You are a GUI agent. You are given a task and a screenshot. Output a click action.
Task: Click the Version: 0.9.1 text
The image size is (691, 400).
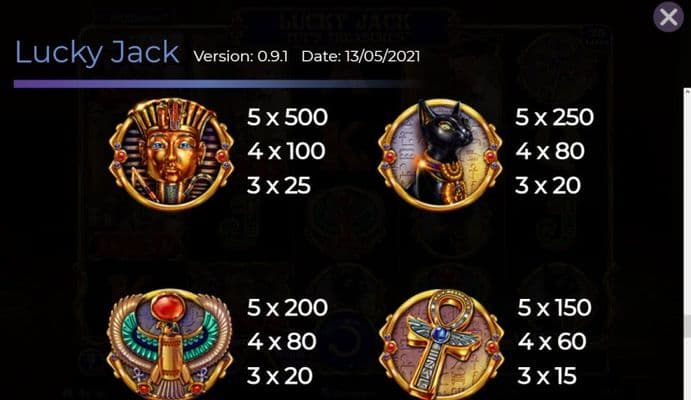pyautogui.click(x=241, y=56)
